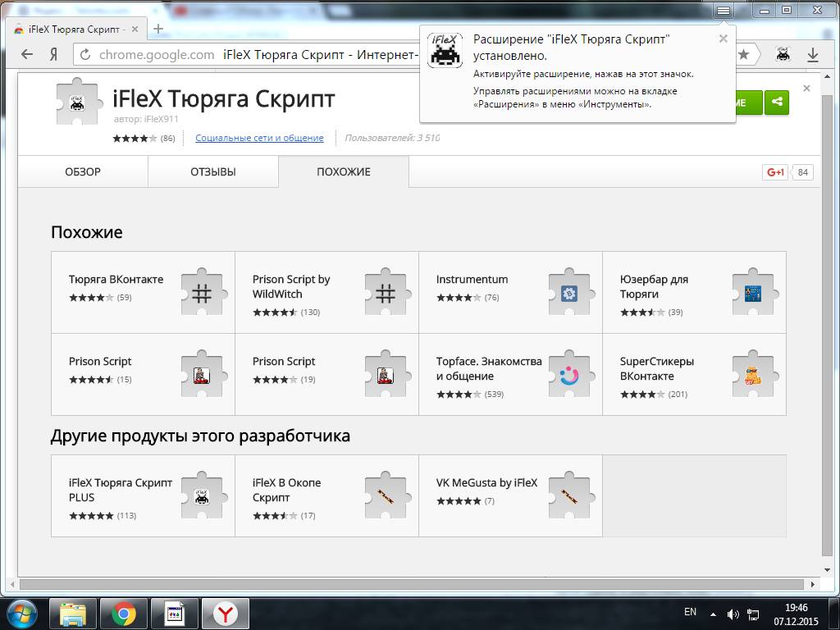
Task: Open Yandex Browser taskbar icon
Action: (226, 614)
